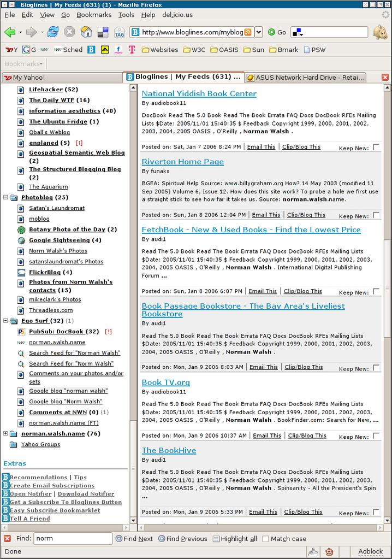
Task: Click Clip/Blog This for Book TV.org post
Action: 307,436
